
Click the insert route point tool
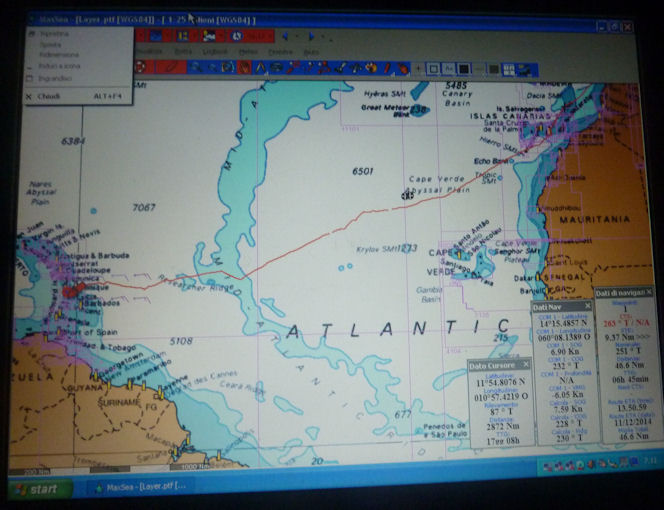pos(309,67)
